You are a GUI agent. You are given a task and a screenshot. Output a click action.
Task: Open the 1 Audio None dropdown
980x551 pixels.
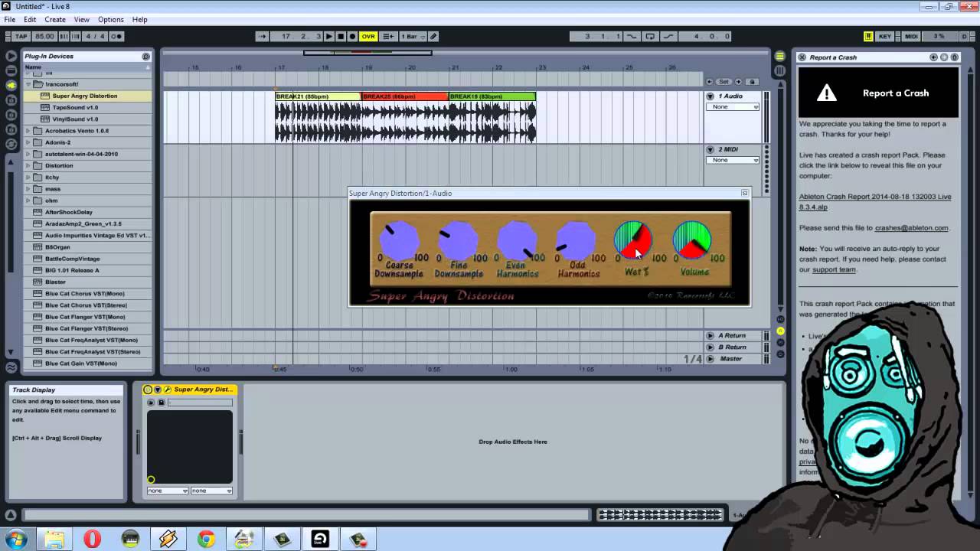[733, 107]
